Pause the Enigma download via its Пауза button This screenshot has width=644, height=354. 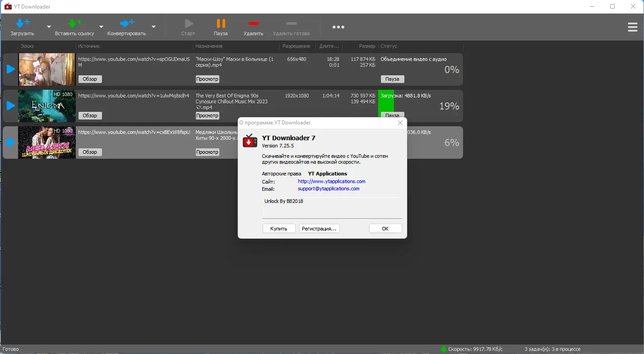pos(392,115)
